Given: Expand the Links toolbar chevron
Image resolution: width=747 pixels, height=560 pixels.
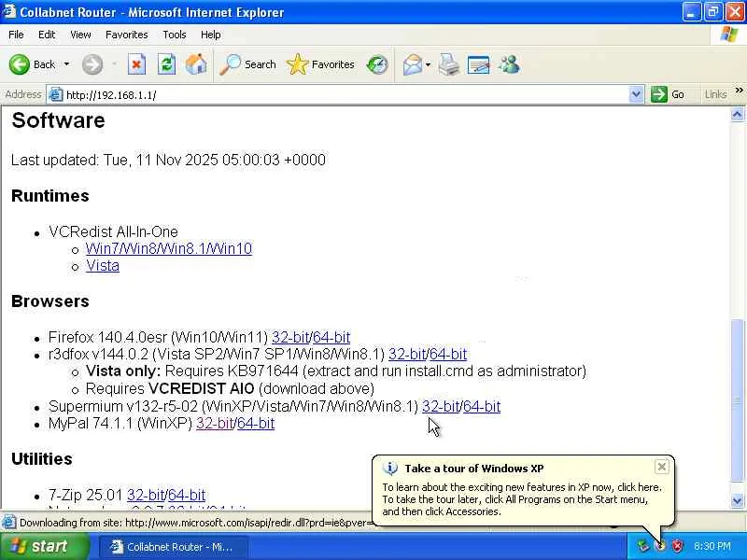Looking at the screenshot, I should click(739, 90).
